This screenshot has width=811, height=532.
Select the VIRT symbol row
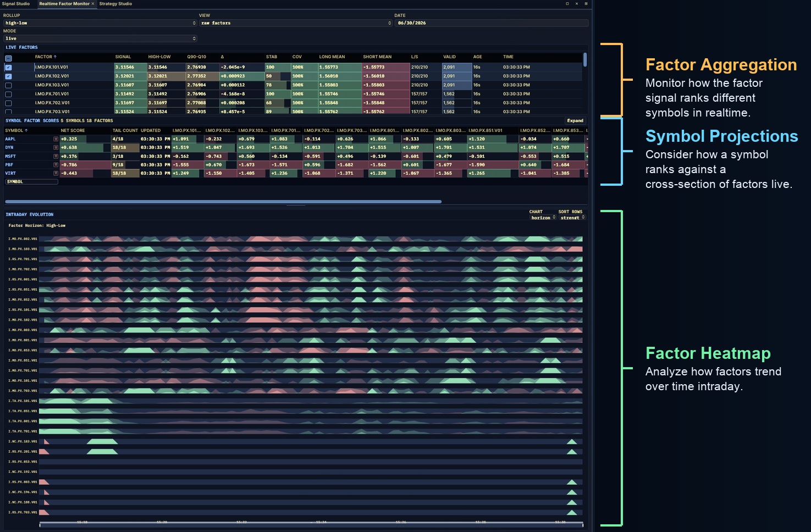[295, 174]
